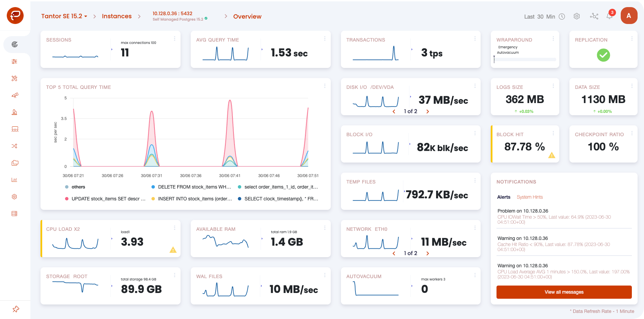Open the shuffle arrows icon in sidebar

click(x=15, y=146)
